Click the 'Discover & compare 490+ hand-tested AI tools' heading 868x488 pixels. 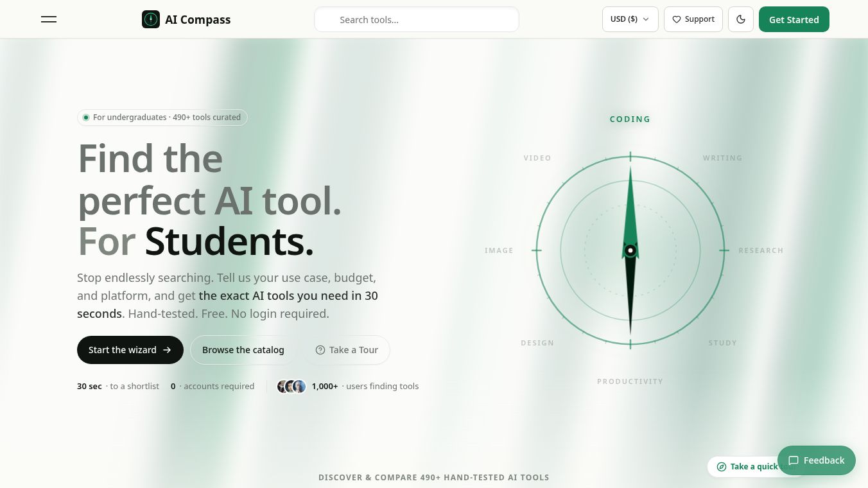coord(434,478)
